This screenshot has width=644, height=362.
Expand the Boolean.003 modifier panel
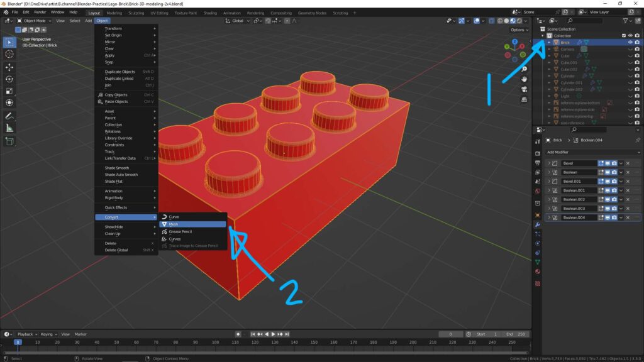tap(549, 209)
